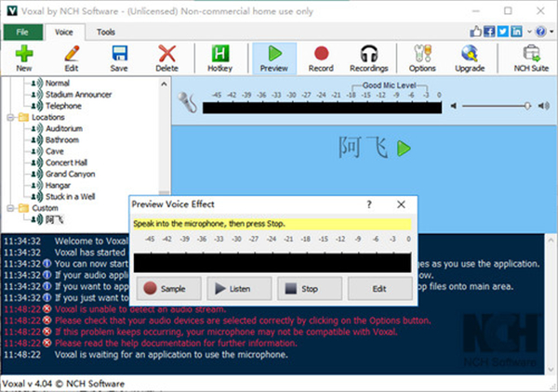Play the green arrow beside 阿飞
Image resolution: width=558 pixels, height=392 pixels.
pyautogui.click(x=404, y=149)
